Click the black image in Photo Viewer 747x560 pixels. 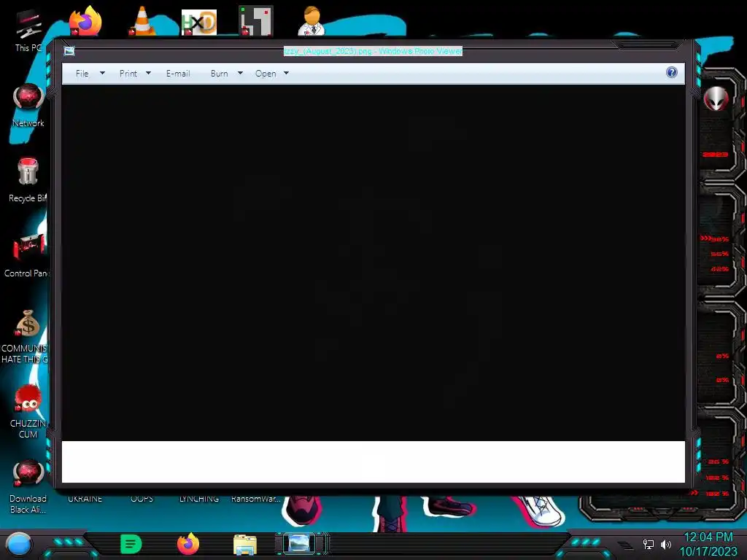[x=373, y=262]
